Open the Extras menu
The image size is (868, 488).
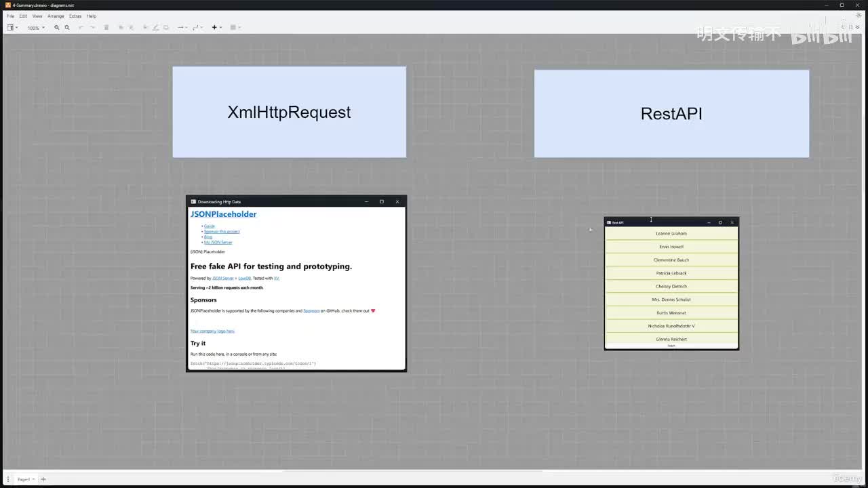(75, 16)
